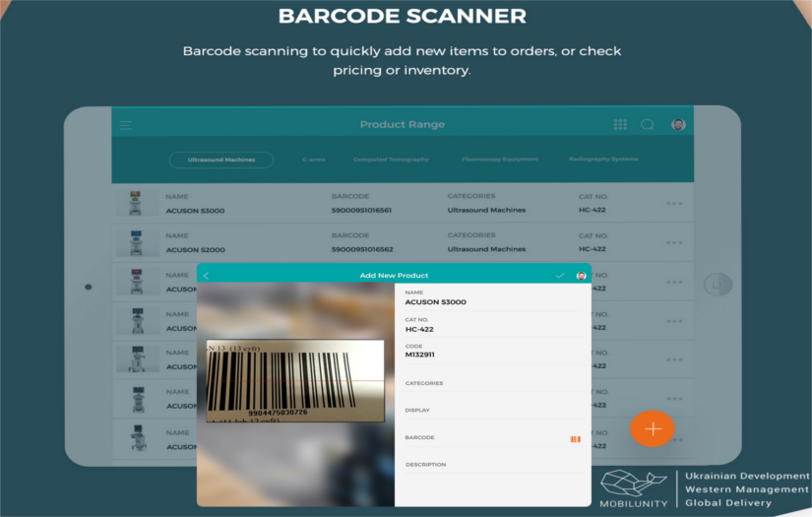This screenshot has height=517, width=812.
Task: Click the Cat No. field showing HC-422
Action: 493,325
